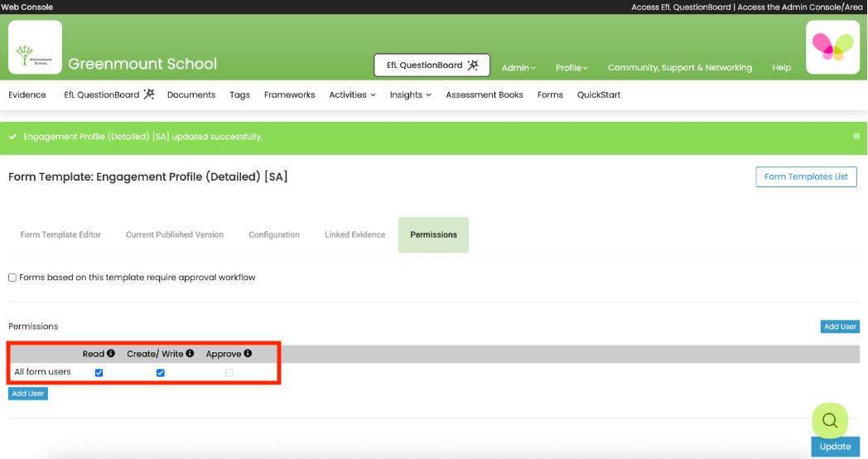Viewport: 868px width, 459px height.
Task: Switch to Form Template Editor tab
Action: pos(60,234)
